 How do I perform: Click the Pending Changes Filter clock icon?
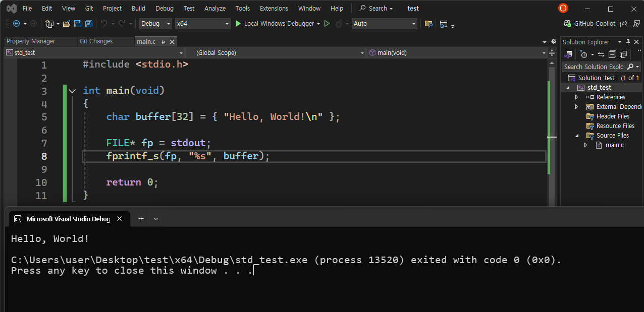[584, 54]
